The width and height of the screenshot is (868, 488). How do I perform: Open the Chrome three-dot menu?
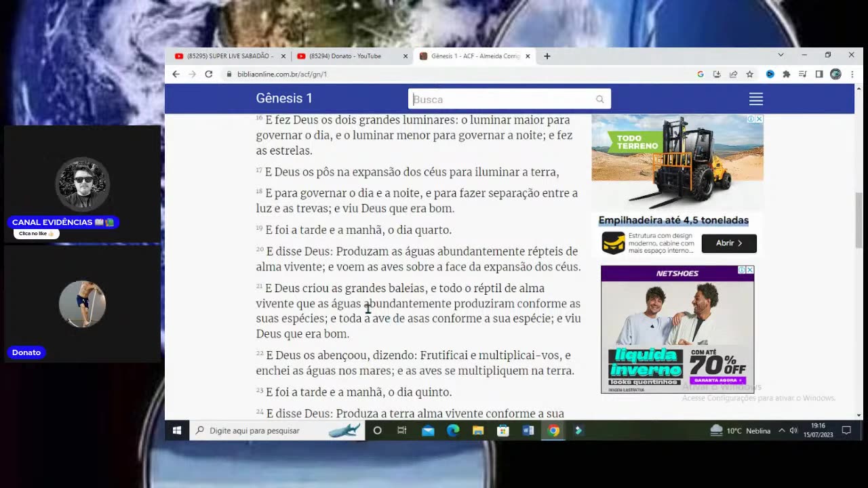pos(852,74)
